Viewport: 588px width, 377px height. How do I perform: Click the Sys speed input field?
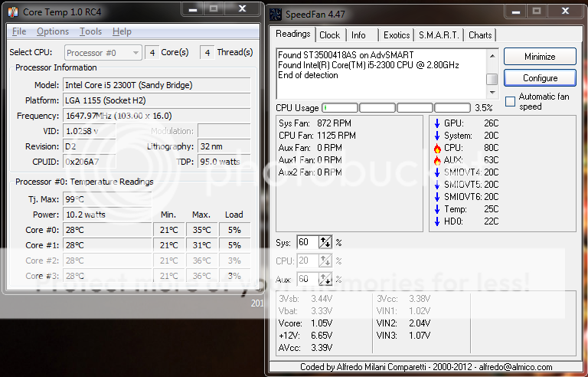coord(308,243)
